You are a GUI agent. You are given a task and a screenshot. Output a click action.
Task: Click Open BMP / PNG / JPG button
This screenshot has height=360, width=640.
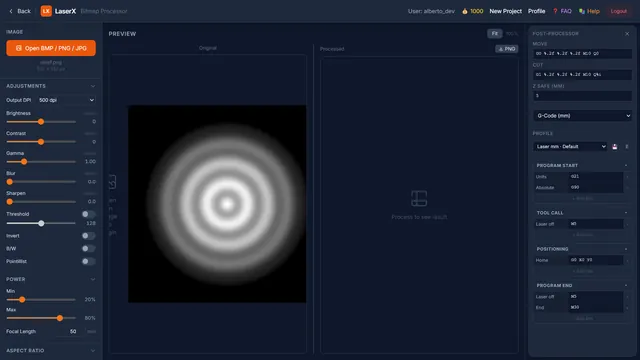click(51, 48)
